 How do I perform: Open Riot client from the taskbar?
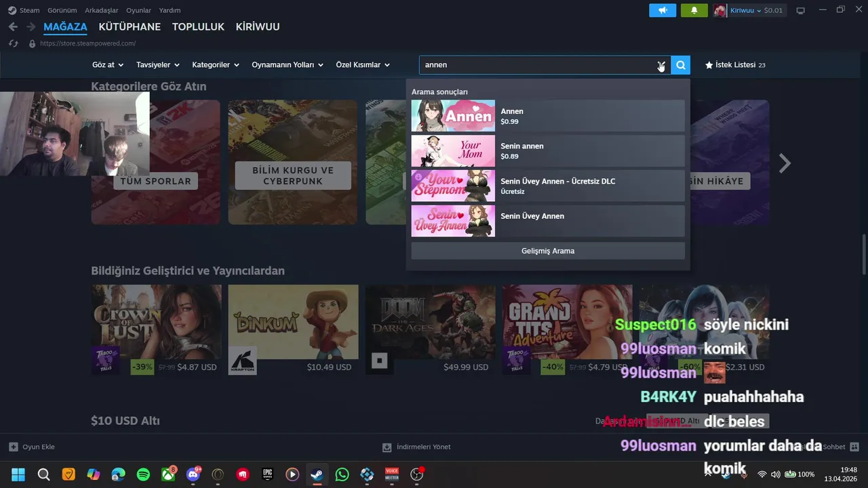(x=243, y=474)
